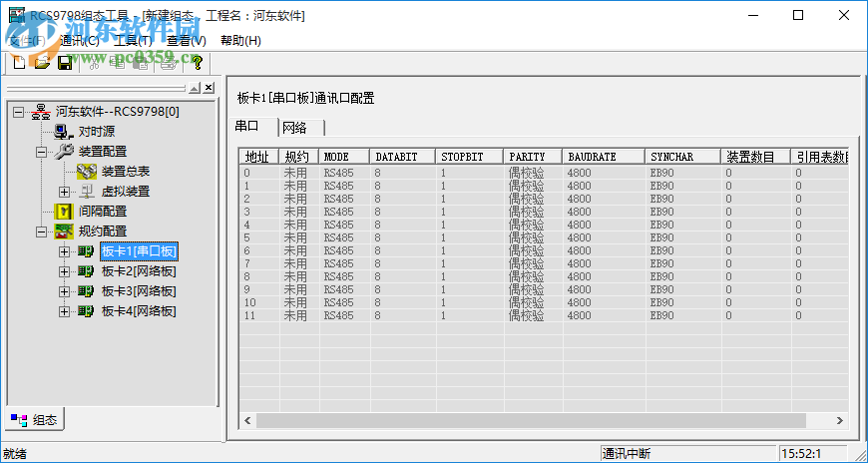This screenshot has height=463, width=868.
Task: Expand 板卡1[串口板] with its plus box
Action: click(x=64, y=251)
